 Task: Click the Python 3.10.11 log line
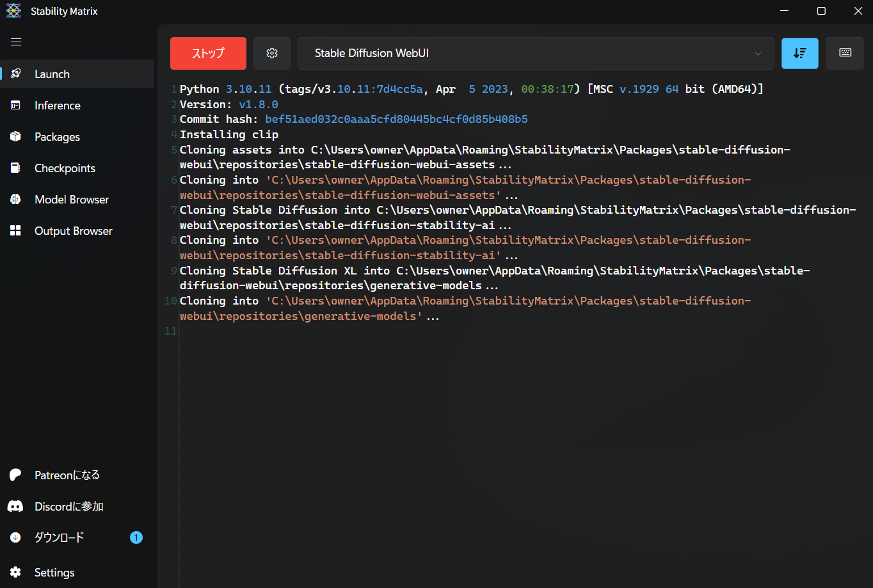click(x=472, y=89)
